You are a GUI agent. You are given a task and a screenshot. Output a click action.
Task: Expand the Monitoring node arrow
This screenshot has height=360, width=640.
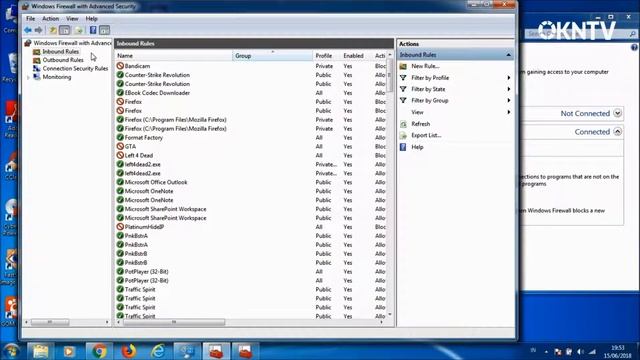pyautogui.click(x=28, y=77)
